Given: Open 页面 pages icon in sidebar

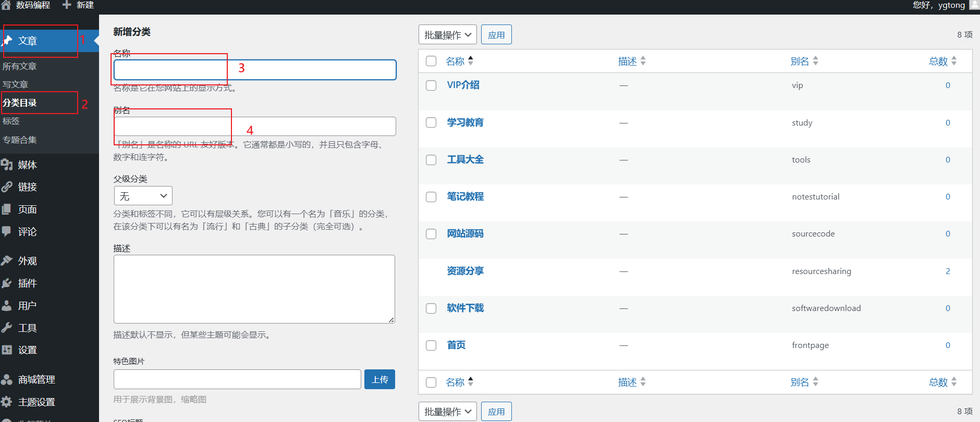Looking at the screenshot, I should (x=7, y=209).
